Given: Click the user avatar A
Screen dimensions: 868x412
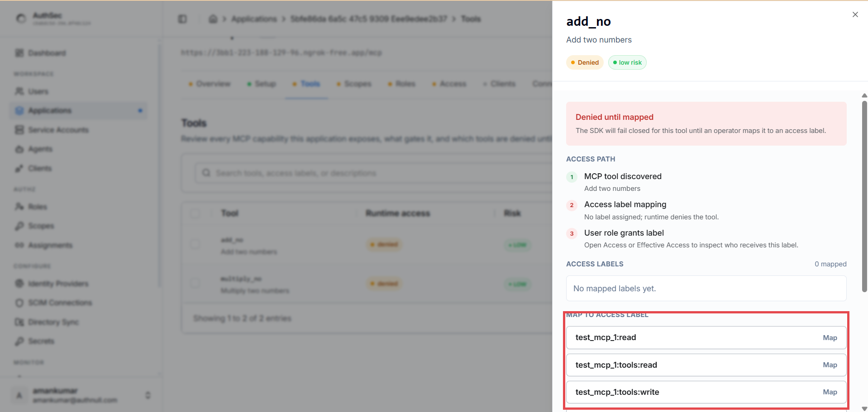Looking at the screenshot, I should click(x=19, y=395).
